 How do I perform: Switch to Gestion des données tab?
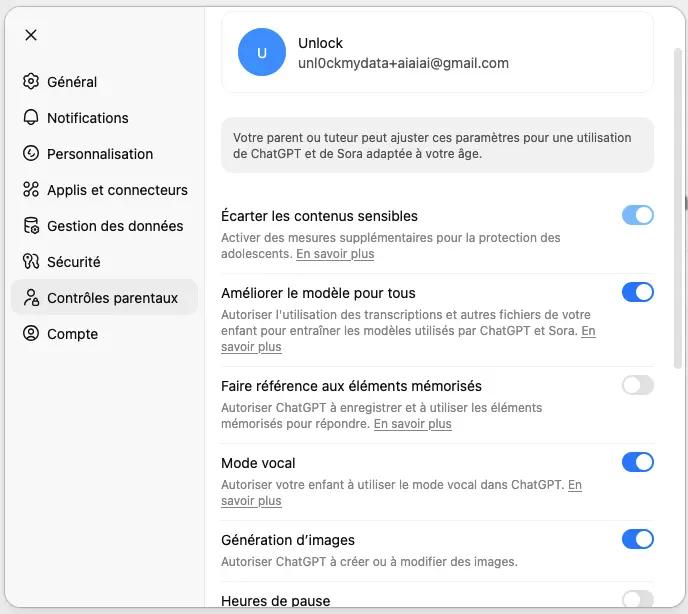[115, 226]
